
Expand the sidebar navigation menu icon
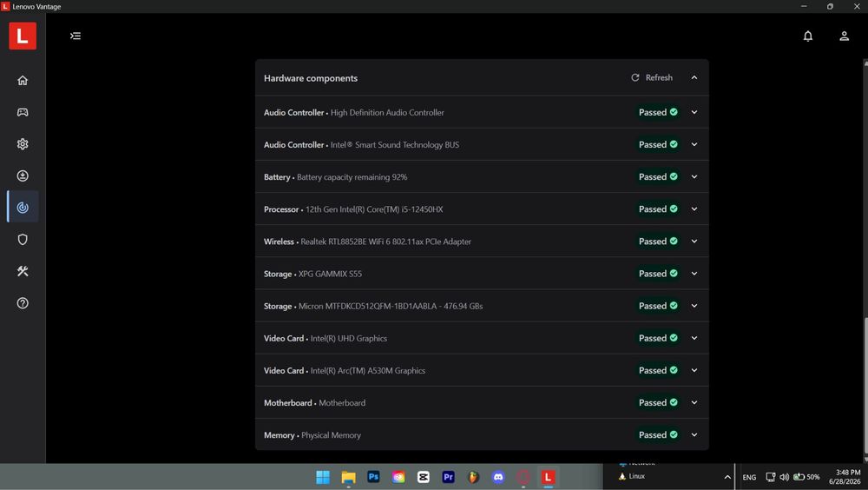tap(76, 36)
